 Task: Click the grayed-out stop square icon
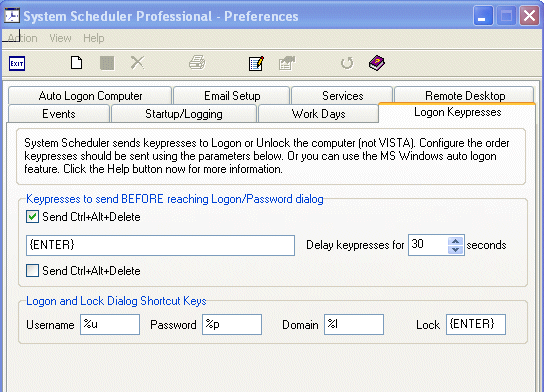[107, 63]
